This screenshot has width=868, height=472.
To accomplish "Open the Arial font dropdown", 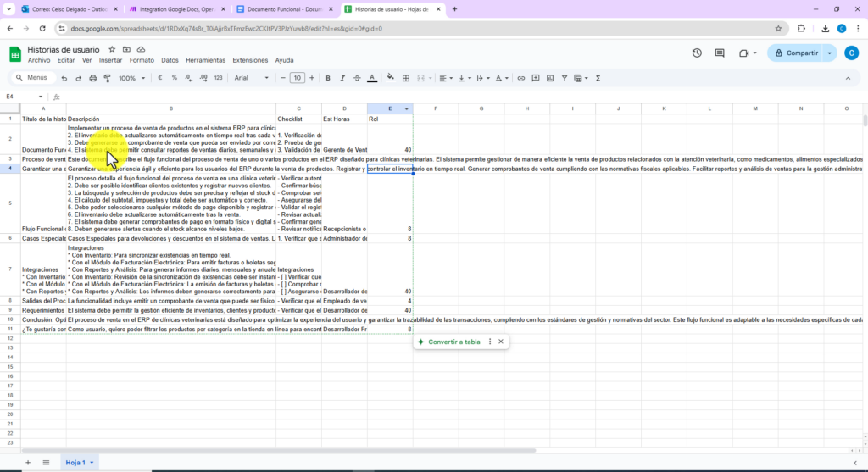I will pos(251,78).
